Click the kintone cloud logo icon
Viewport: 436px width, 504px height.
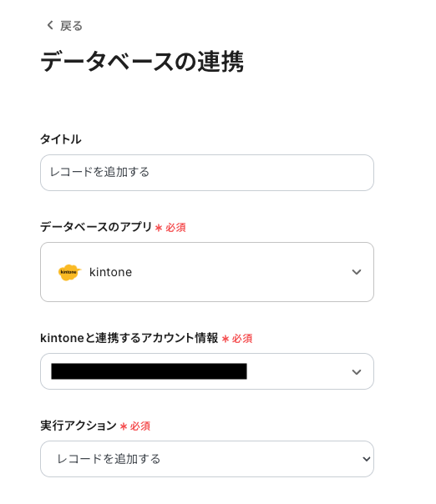pos(69,272)
